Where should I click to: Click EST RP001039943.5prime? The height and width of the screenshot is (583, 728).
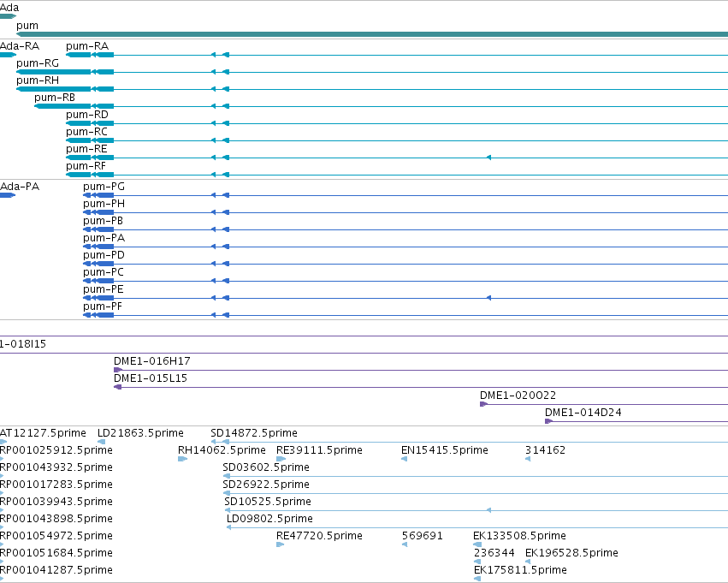click(x=56, y=503)
